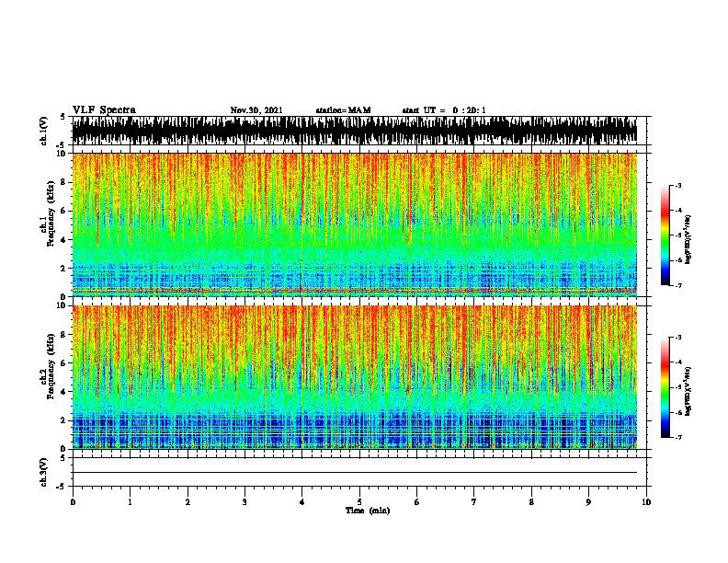The image size is (728, 563).
Task: Click the time axis tick label '8'
Action: point(531,502)
